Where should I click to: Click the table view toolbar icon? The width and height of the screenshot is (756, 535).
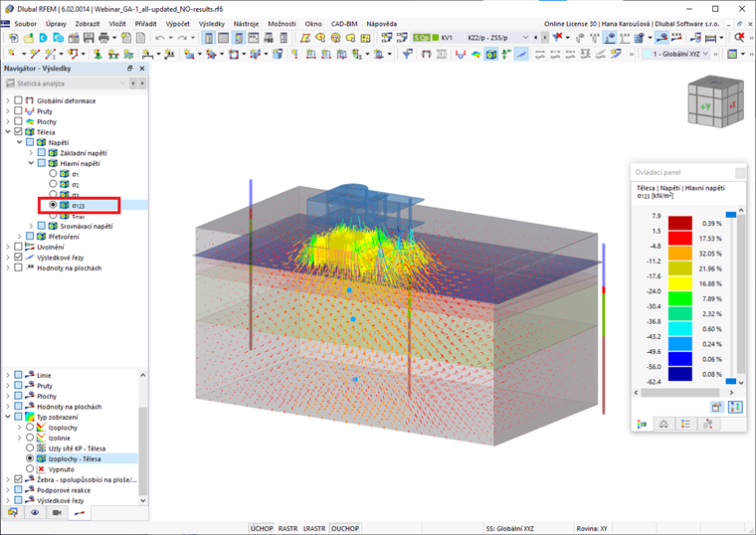tap(223, 38)
